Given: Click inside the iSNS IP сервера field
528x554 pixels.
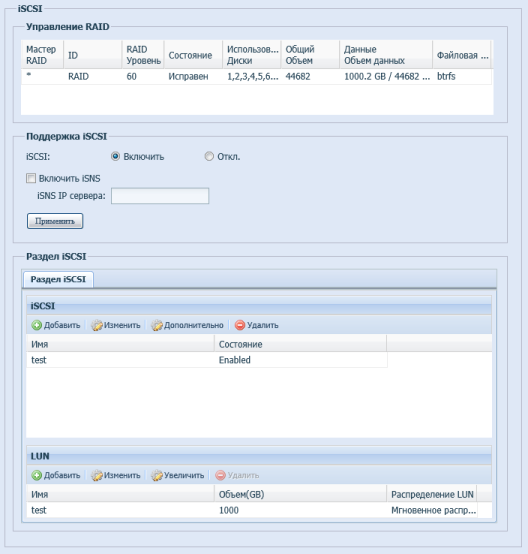Looking at the screenshot, I should (x=160, y=196).
